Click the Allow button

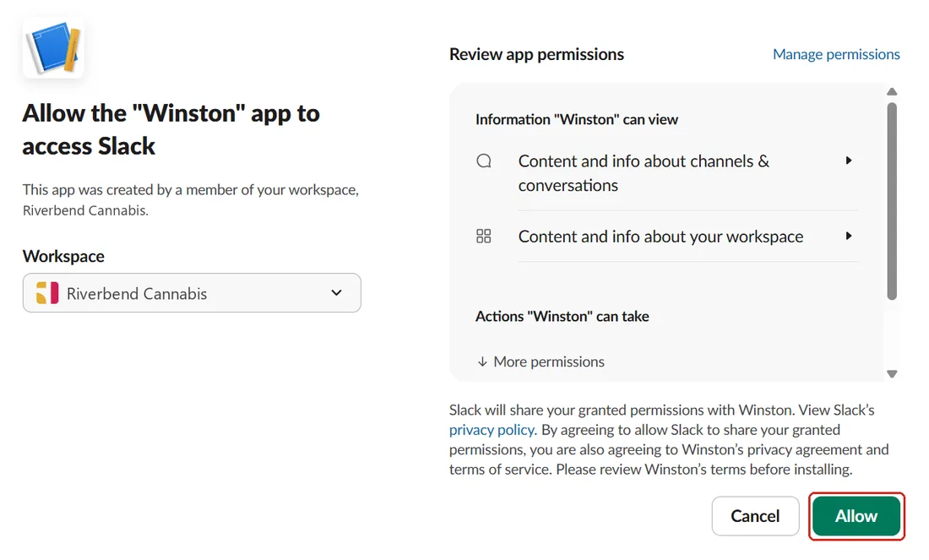coord(856,516)
